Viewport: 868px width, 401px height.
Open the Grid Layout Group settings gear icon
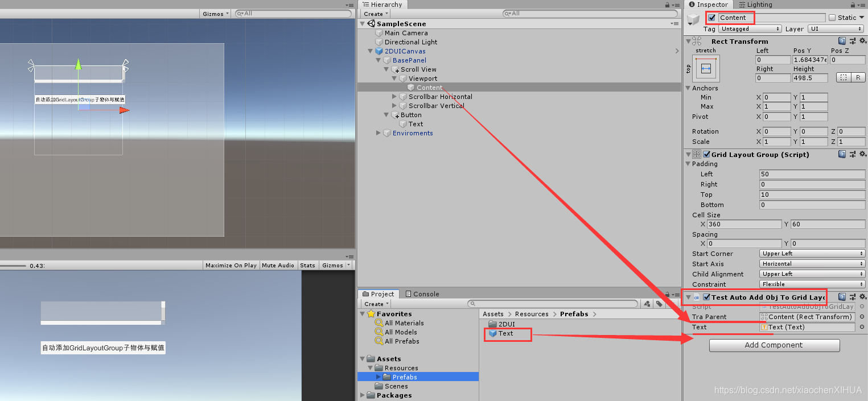click(863, 154)
